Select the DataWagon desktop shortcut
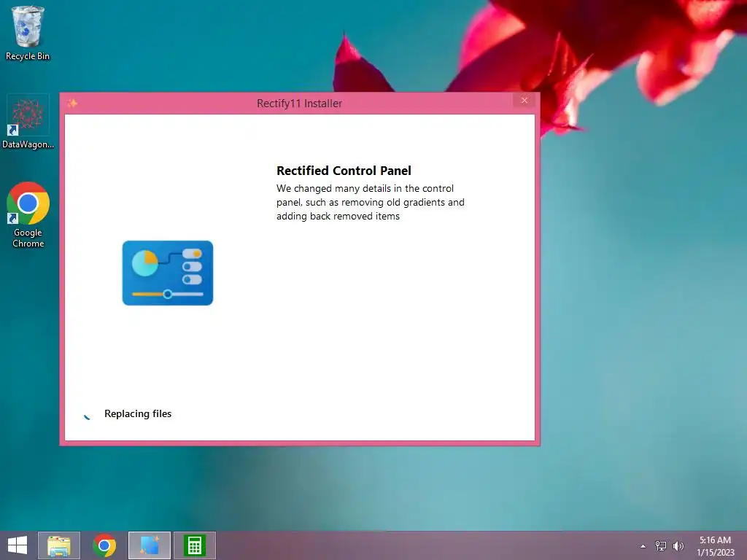The width and height of the screenshot is (747, 560). click(x=28, y=122)
